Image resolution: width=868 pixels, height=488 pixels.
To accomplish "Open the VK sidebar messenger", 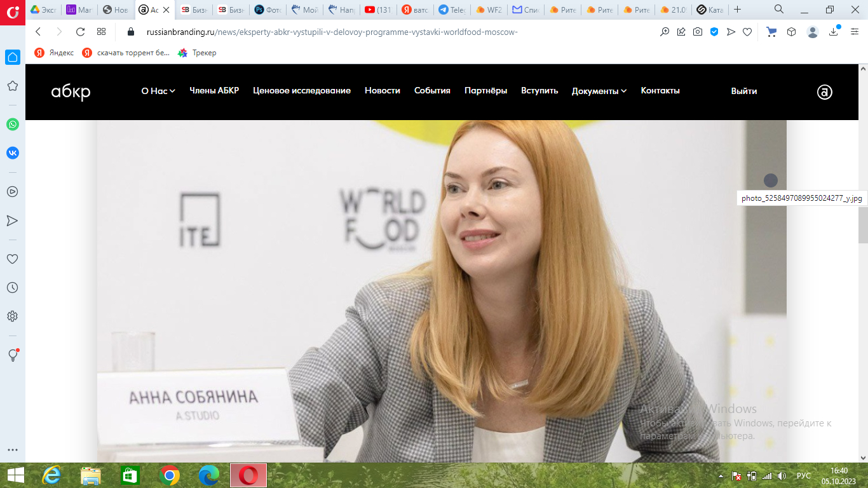I will (x=13, y=153).
